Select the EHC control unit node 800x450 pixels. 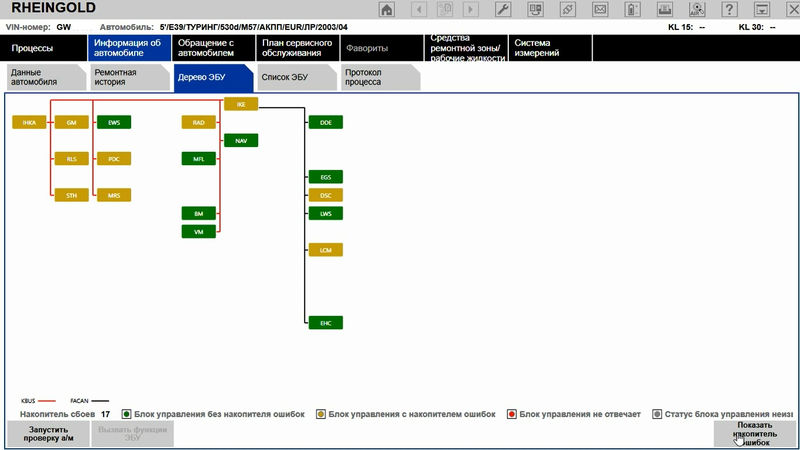[x=325, y=322]
